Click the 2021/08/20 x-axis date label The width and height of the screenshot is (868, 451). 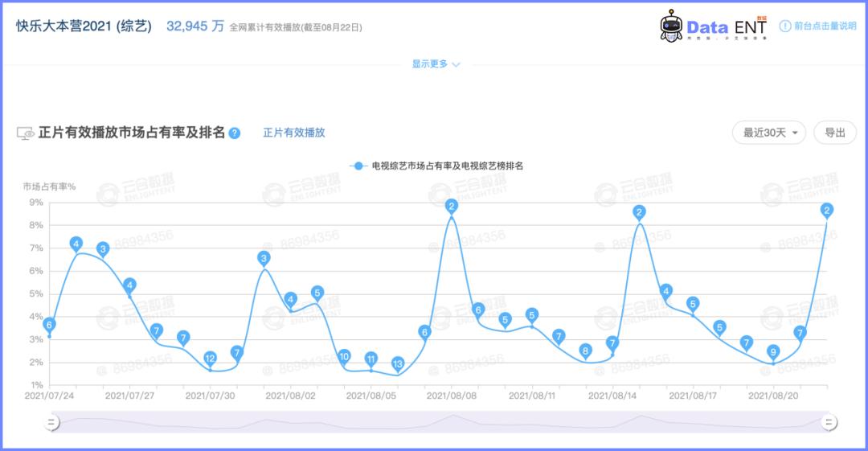coord(773,396)
